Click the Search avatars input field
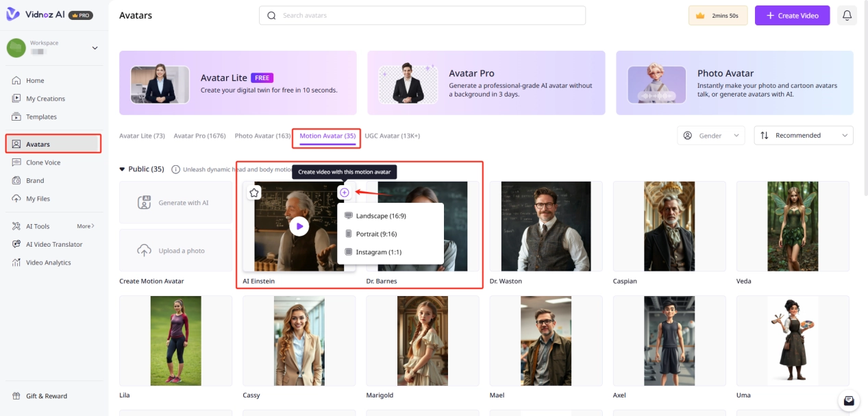Image resolution: width=868 pixels, height=416 pixels. click(x=422, y=15)
